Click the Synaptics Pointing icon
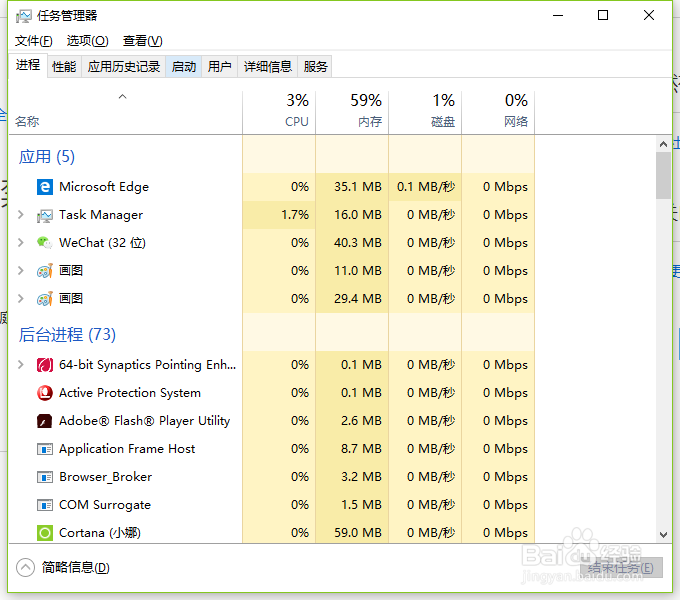 [x=45, y=365]
